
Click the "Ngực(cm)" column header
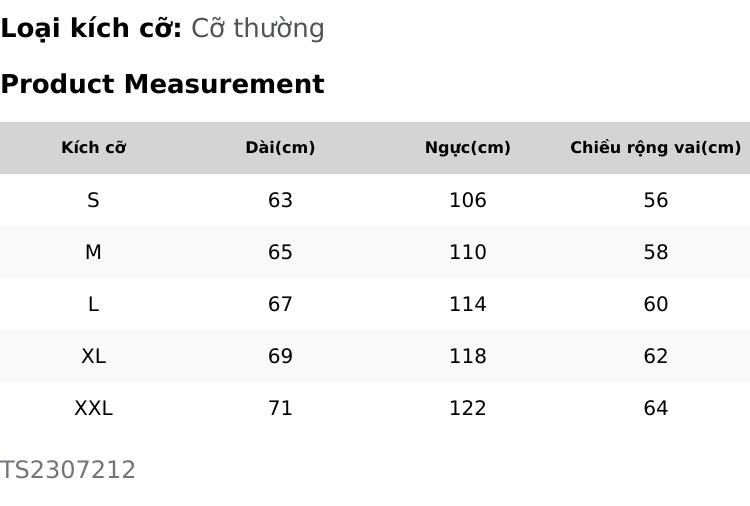(x=467, y=148)
